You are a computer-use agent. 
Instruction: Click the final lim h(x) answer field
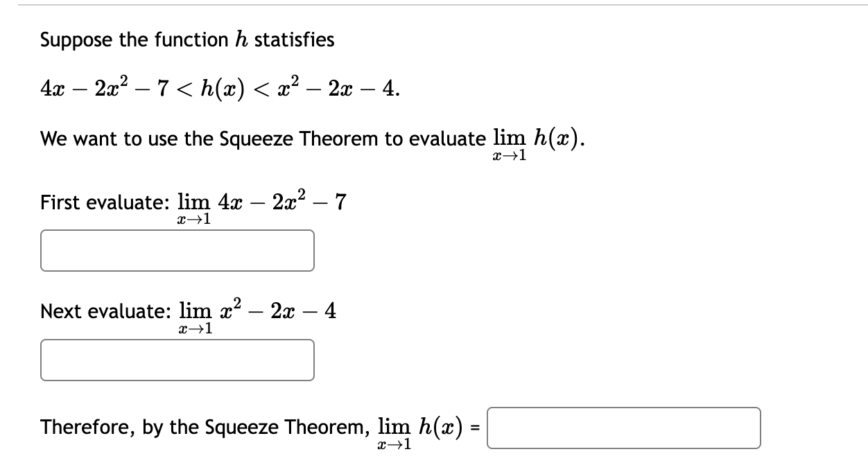(624, 428)
